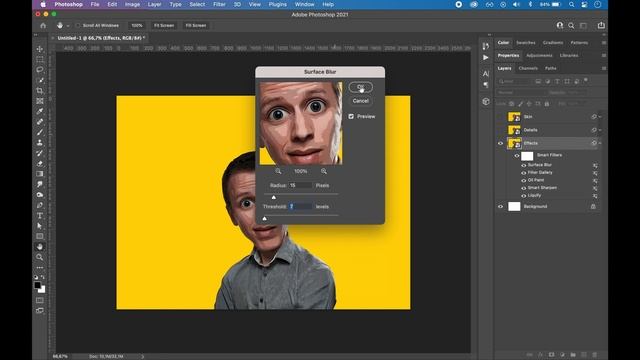
Task: Click the Share icon at top right
Action: click(x=601, y=25)
